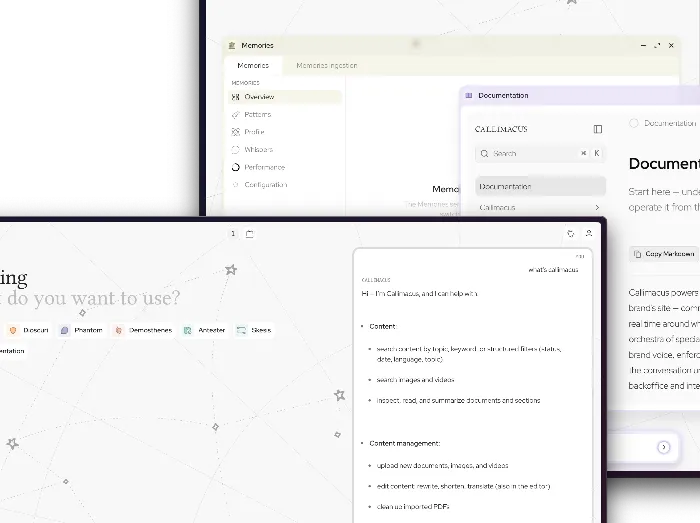Switch to the Memories ingestion tab
Screen dimensions: 700x523
pos(327,66)
